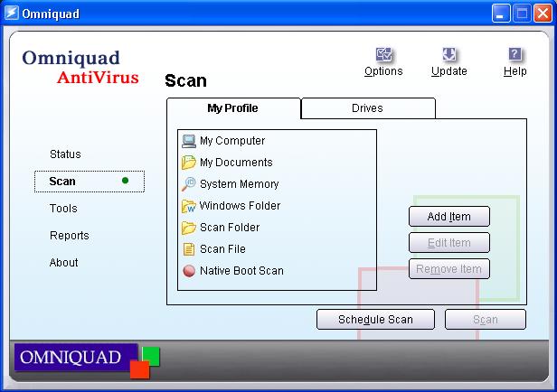Click the Scan File document icon
The image size is (557, 392).
pos(189,249)
